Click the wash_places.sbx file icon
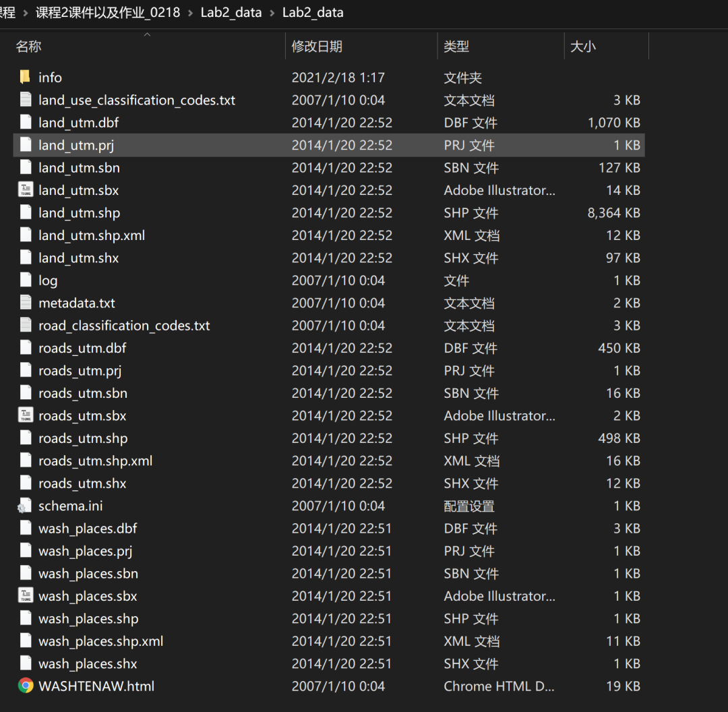 [x=26, y=596]
